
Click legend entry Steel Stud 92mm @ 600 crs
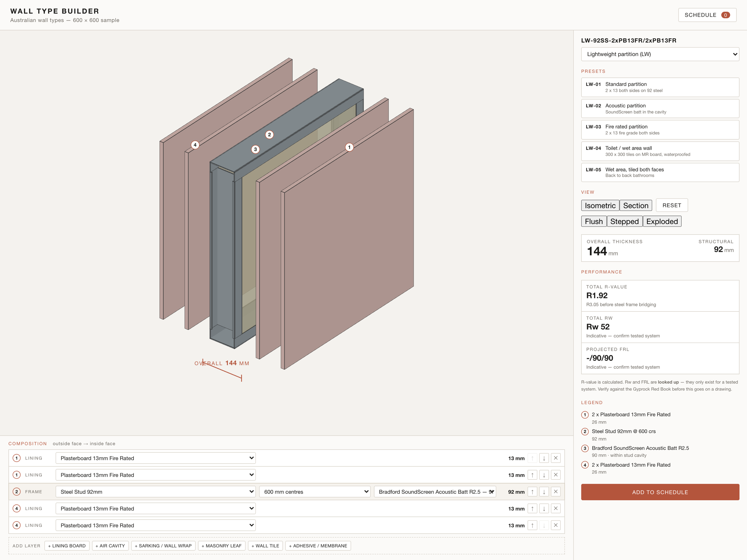pyautogui.click(x=623, y=432)
